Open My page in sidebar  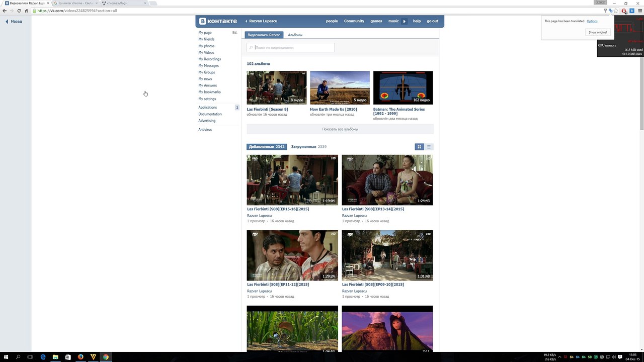tap(205, 33)
